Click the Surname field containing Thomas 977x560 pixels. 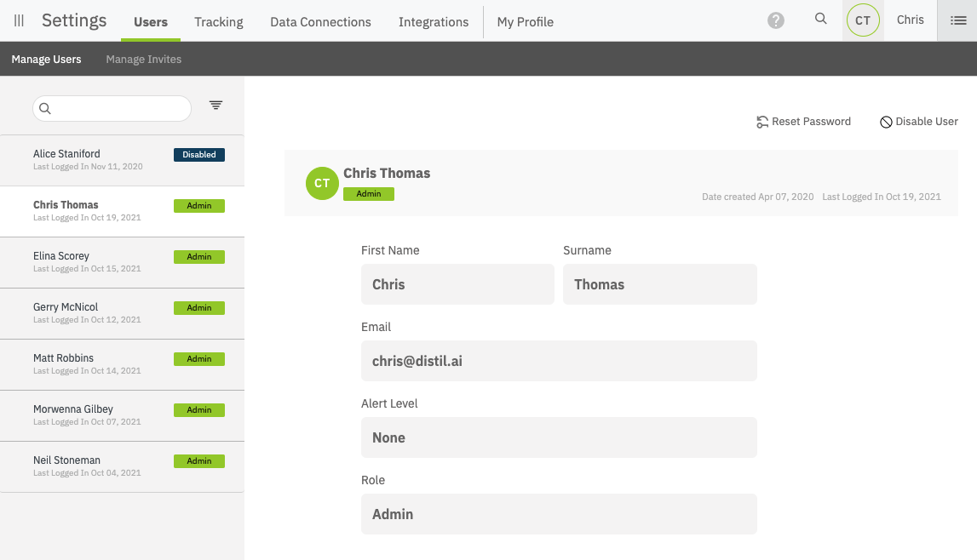(660, 284)
